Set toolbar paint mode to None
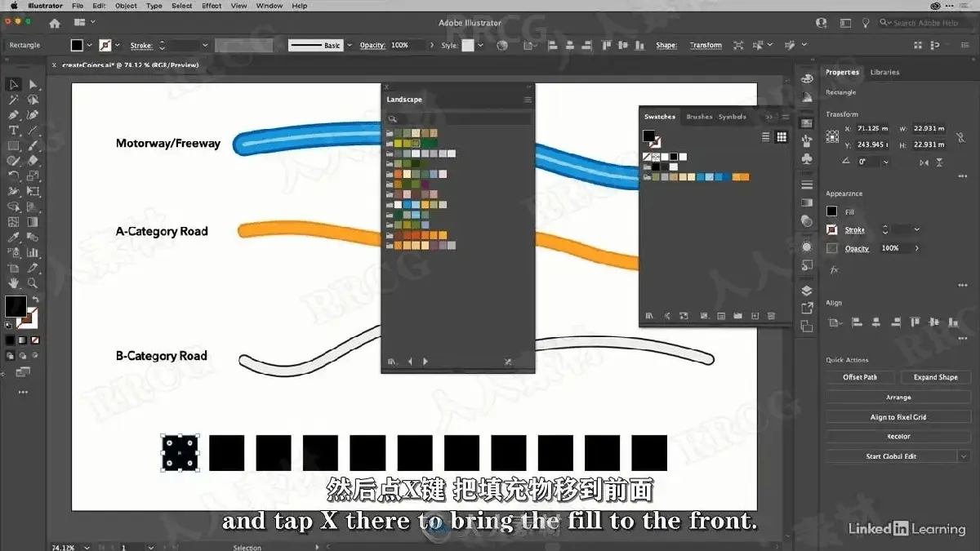This screenshot has height=551, width=980. click(34, 340)
